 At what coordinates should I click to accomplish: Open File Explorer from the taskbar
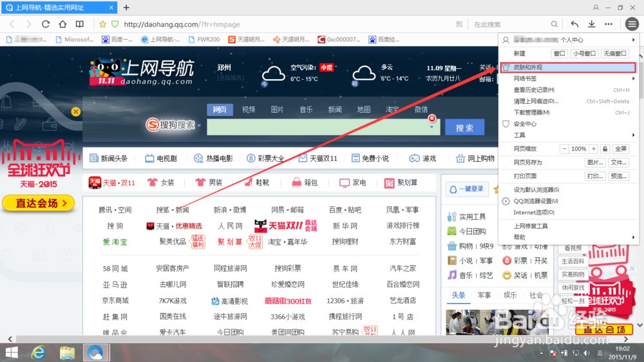(x=67, y=352)
